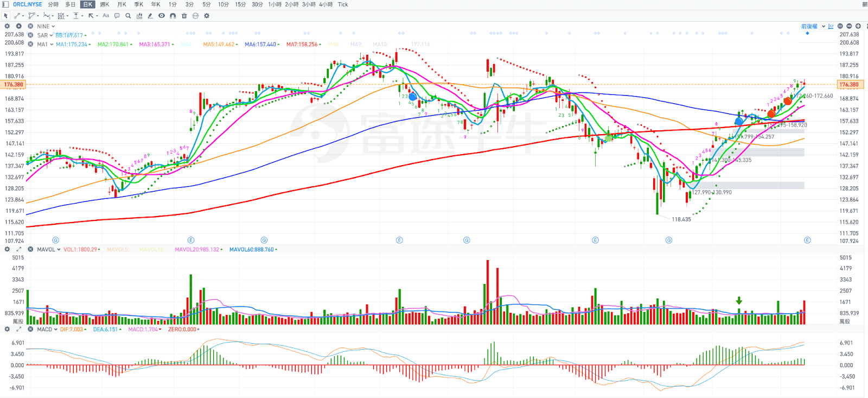This screenshot has height=398, width=868.
Task: Select the pencil edit drawing tool
Action: click(x=150, y=16)
